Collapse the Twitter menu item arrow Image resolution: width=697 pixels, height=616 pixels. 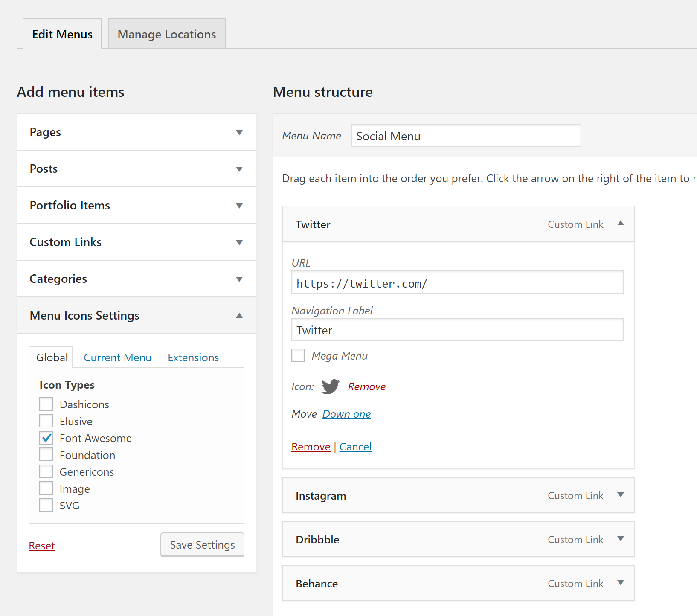[x=621, y=223]
